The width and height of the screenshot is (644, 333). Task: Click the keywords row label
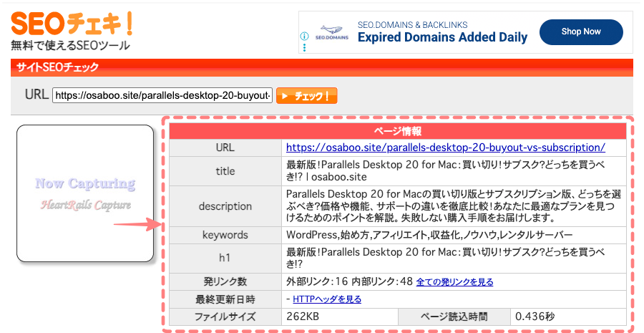[x=225, y=235]
